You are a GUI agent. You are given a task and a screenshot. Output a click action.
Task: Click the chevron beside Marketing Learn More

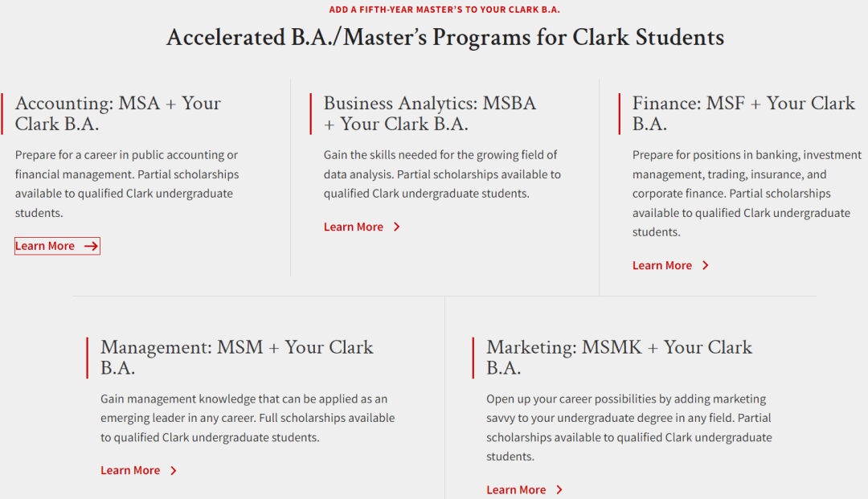(559, 489)
